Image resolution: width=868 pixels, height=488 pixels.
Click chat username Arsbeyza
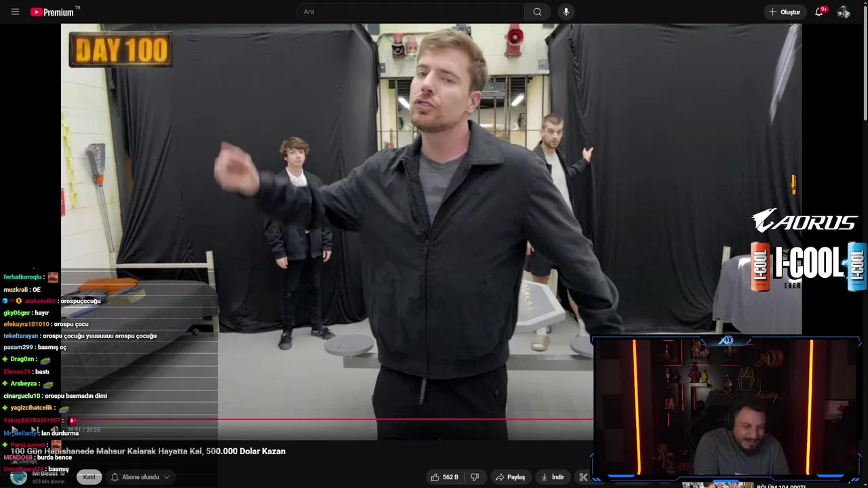tap(24, 384)
